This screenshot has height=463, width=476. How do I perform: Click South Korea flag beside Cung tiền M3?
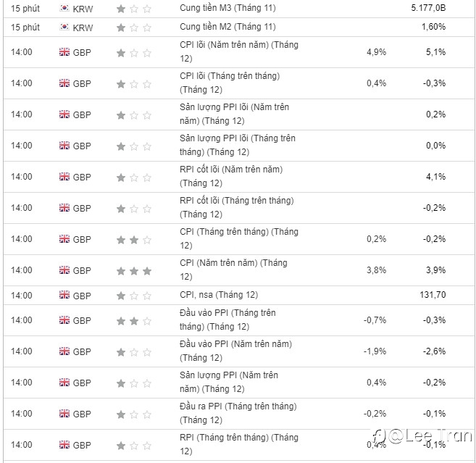[64, 8]
